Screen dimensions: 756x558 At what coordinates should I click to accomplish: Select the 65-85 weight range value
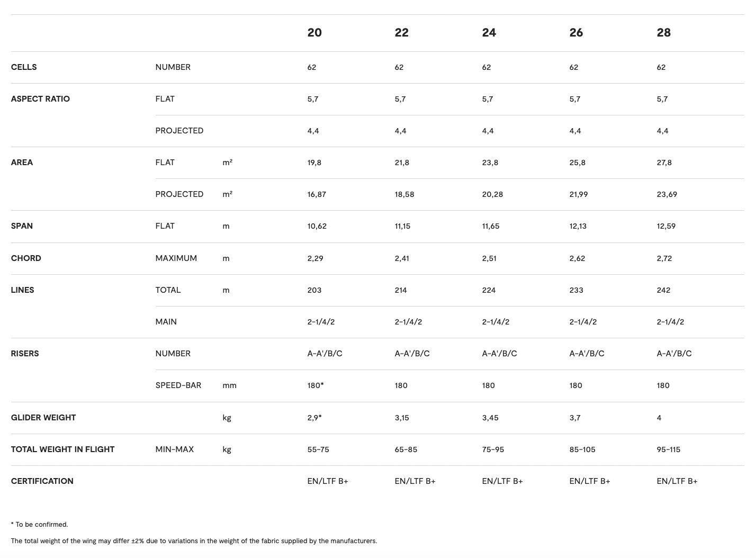pyautogui.click(x=406, y=449)
